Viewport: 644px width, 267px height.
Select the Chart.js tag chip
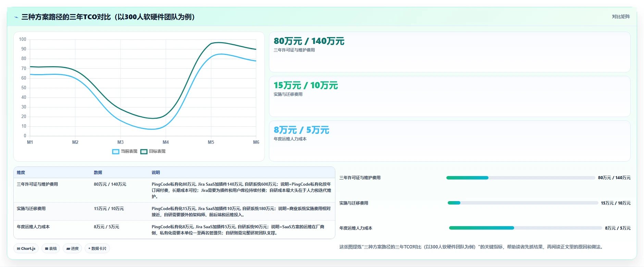26,248
